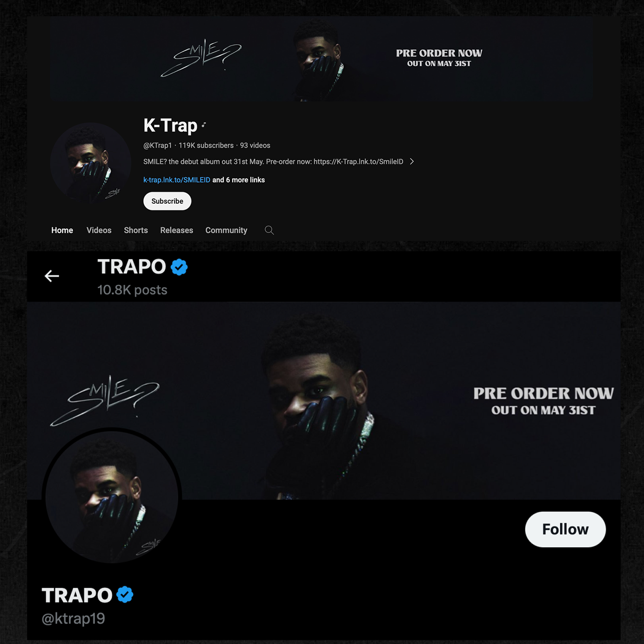Go to the Community tab
644x644 pixels.
pyautogui.click(x=227, y=230)
